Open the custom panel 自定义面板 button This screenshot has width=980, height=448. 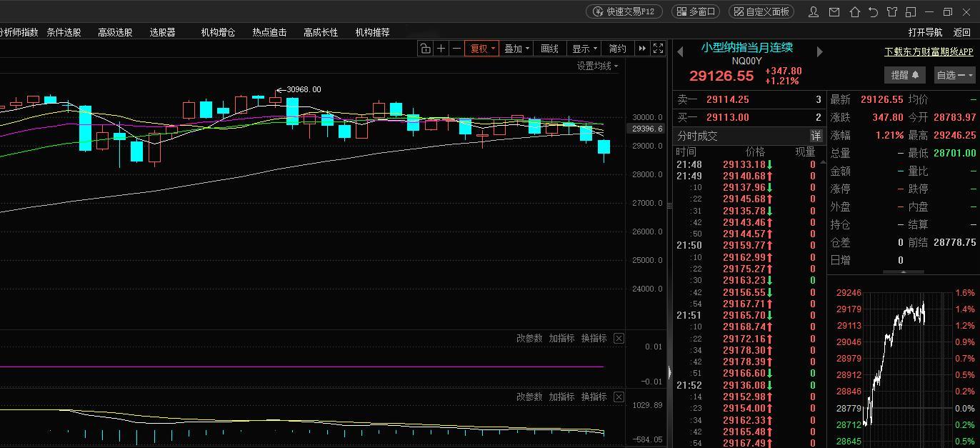point(761,11)
